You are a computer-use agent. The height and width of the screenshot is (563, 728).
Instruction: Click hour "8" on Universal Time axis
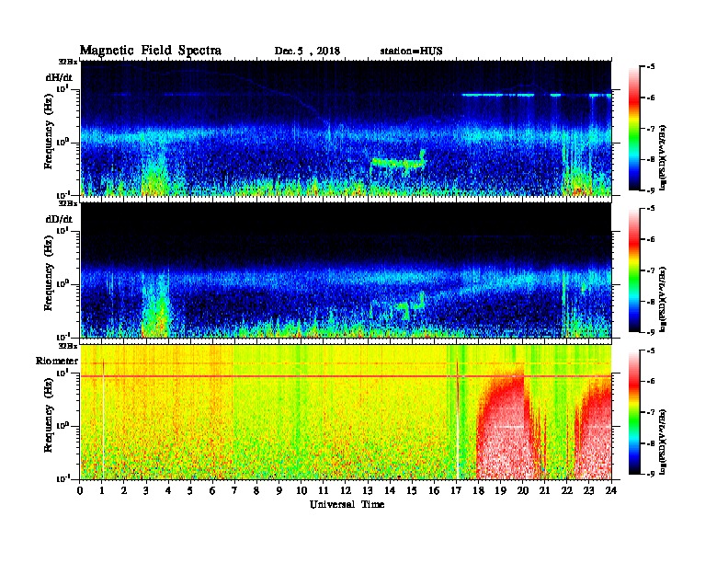(x=256, y=491)
